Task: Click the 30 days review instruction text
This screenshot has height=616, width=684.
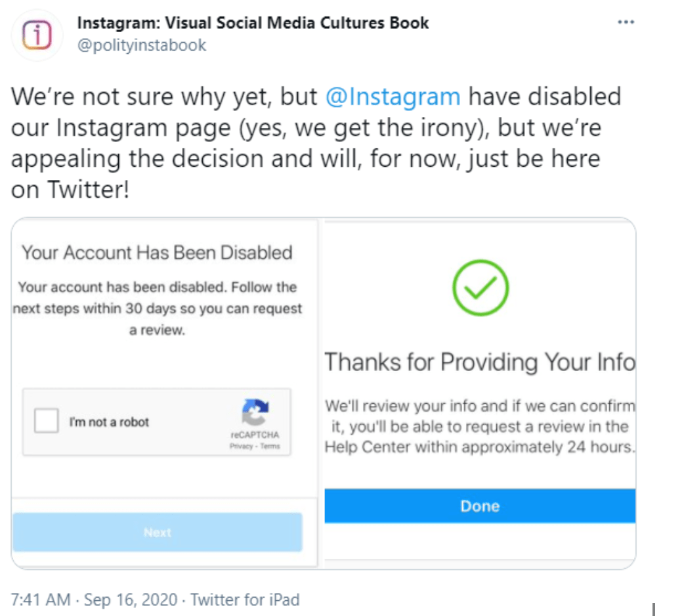Action: pyautogui.click(x=158, y=309)
